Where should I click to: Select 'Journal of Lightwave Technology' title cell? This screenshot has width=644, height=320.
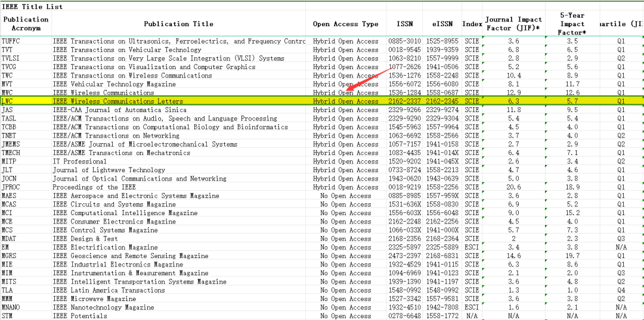(x=178, y=170)
